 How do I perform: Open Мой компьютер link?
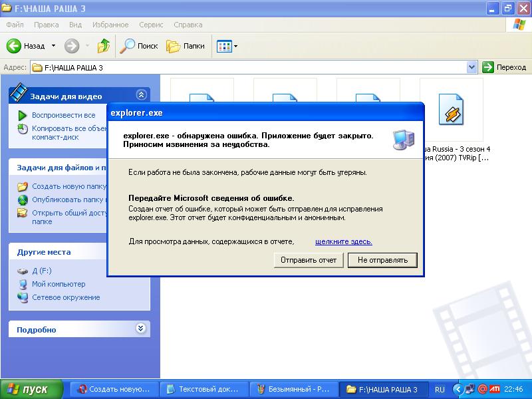click(x=59, y=284)
